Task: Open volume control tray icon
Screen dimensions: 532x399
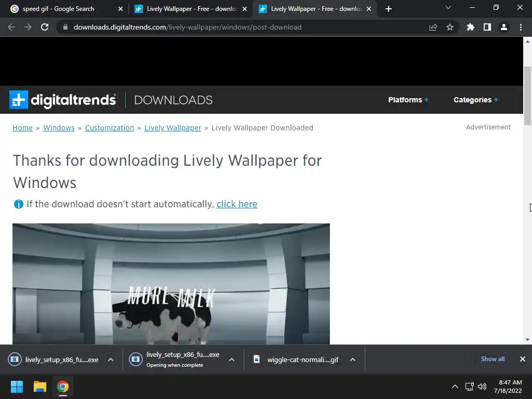Action: [482, 387]
